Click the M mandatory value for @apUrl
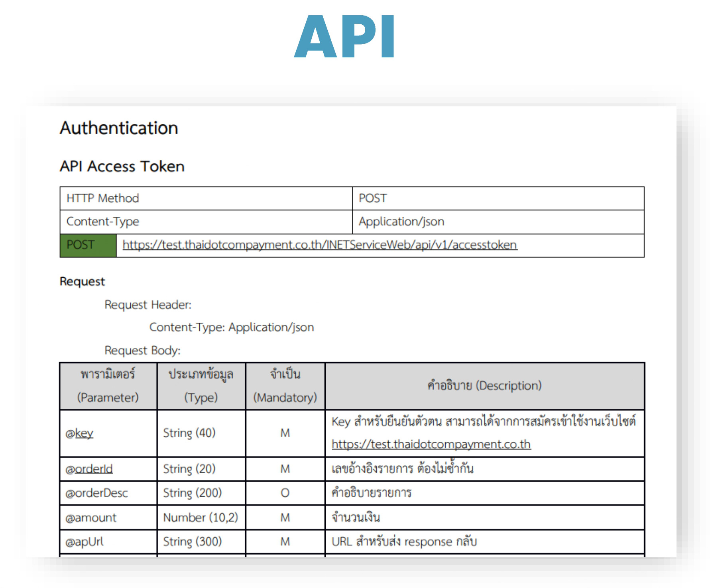Screen dimensions: 710x588 click(x=285, y=542)
